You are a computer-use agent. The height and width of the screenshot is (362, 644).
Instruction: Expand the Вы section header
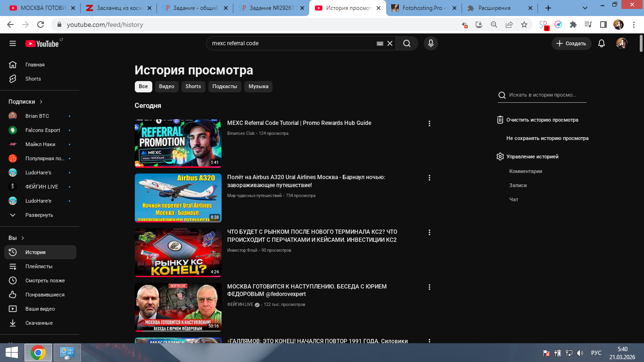tap(16, 238)
